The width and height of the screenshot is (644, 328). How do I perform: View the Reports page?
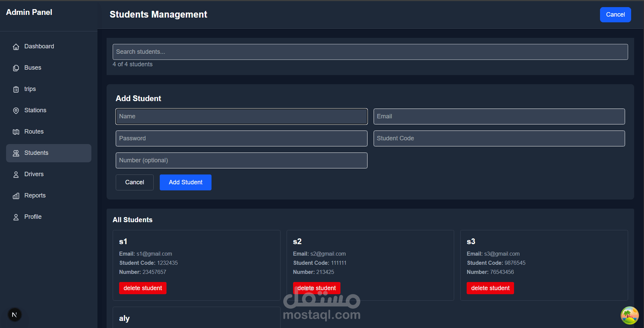[x=49, y=195]
